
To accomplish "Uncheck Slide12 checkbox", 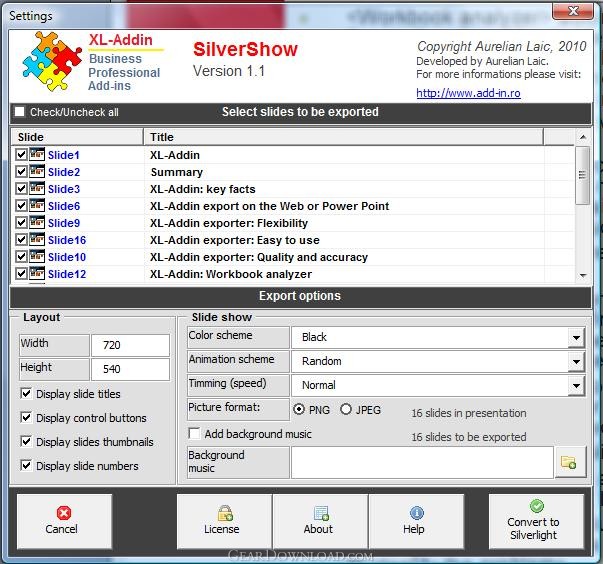I will coord(21,274).
